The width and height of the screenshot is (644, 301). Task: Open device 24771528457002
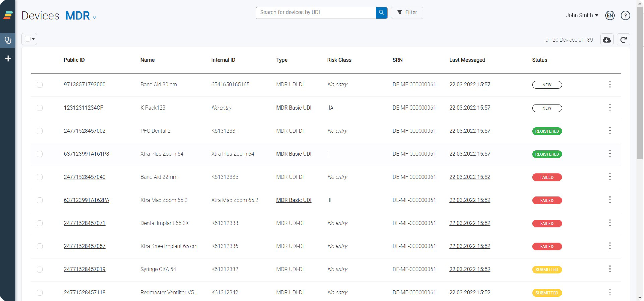pos(84,131)
